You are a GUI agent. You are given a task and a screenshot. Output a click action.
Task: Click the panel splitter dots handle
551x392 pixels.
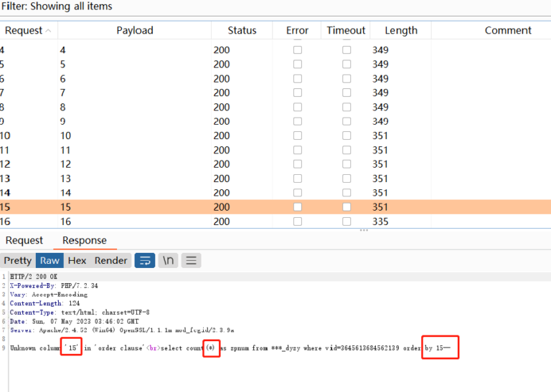364,230
